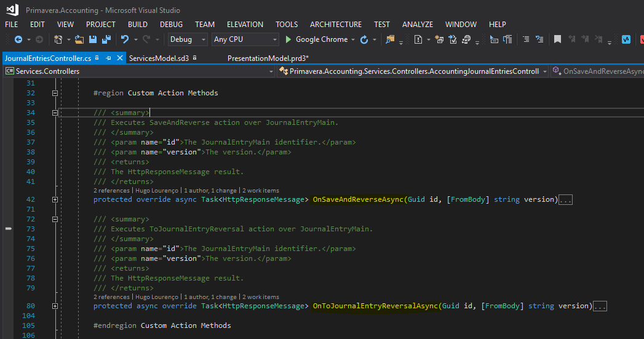Image resolution: width=644 pixels, height=339 pixels.
Task: Click '2 references' above line 42
Action: tap(111, 191)
